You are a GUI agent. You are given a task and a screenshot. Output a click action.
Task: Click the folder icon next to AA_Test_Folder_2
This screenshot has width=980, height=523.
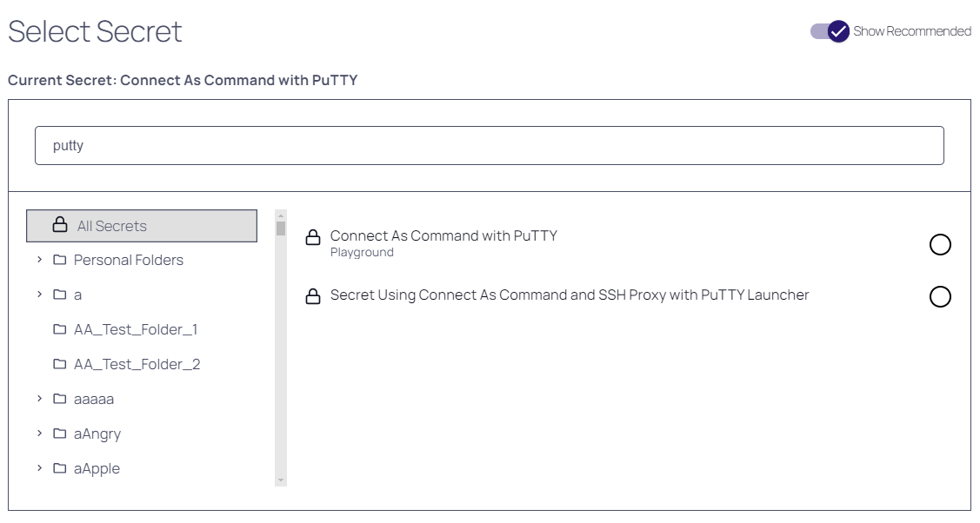[x=60, y=364]
